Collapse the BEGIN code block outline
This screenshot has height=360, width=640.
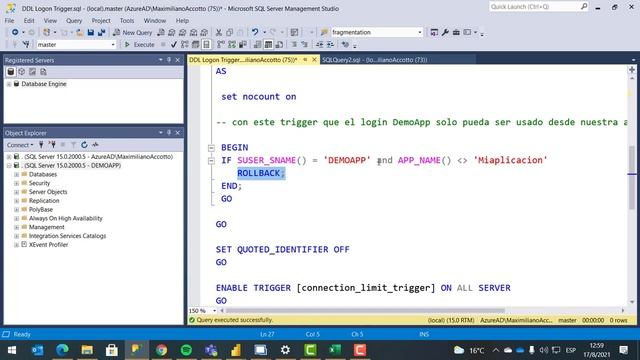(x=211, y=148)
